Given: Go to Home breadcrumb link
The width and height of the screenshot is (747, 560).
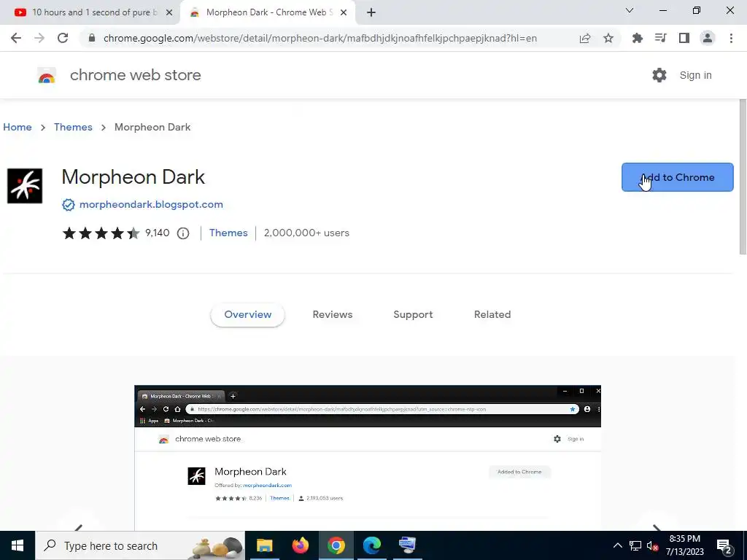Looking at the screenshot, I should pos(18,127).
